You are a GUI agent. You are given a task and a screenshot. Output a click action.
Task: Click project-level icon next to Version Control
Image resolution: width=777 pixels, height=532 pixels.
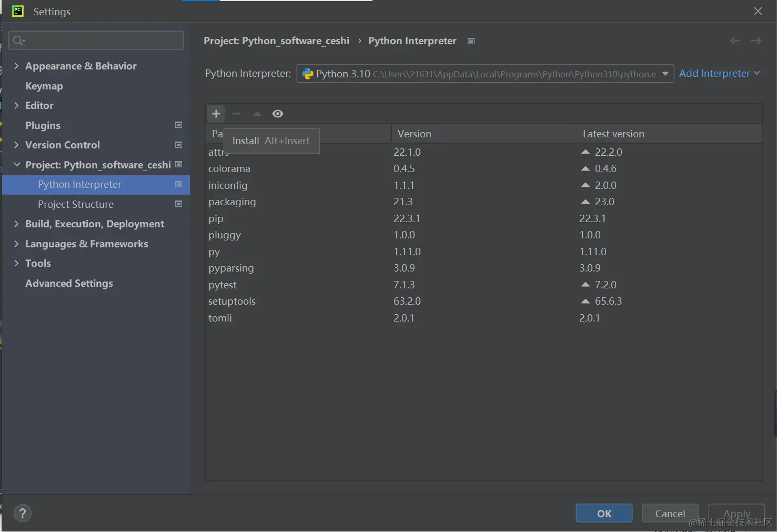click(178, 145)
